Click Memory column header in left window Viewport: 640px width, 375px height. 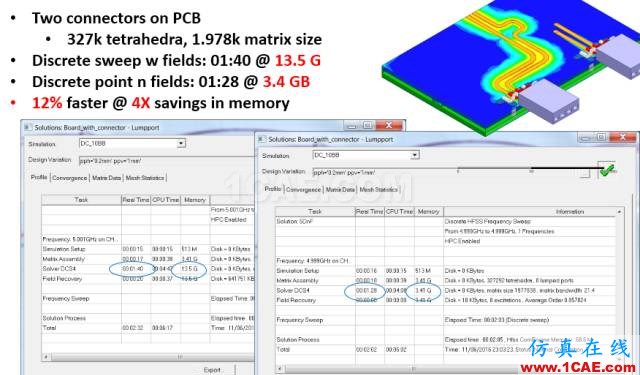click(x=195, y=200)
